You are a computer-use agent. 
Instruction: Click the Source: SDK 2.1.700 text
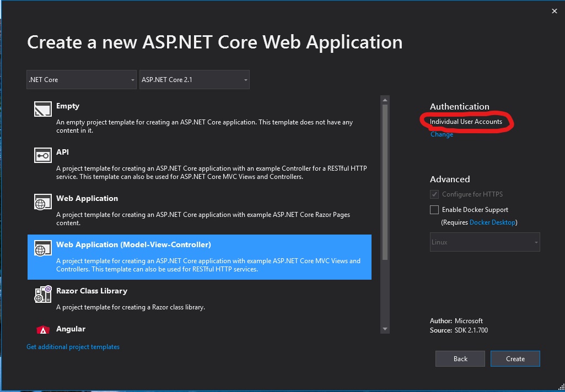[x=459, y=330]
